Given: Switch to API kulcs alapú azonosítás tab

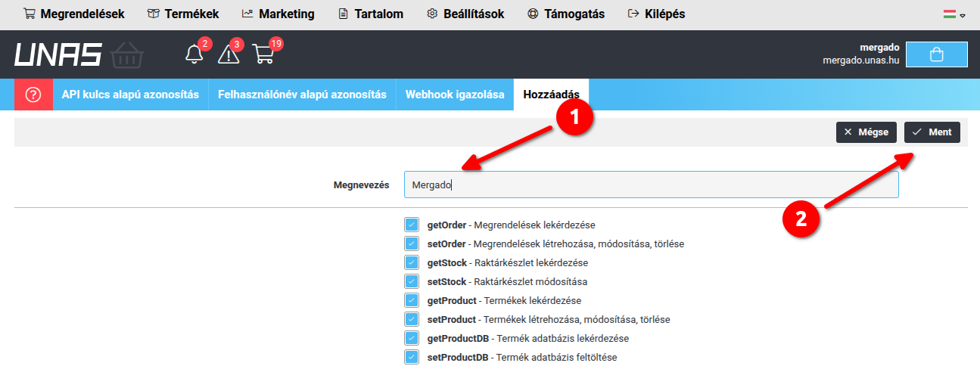Looking at the screenshot, I should point(130,95).
